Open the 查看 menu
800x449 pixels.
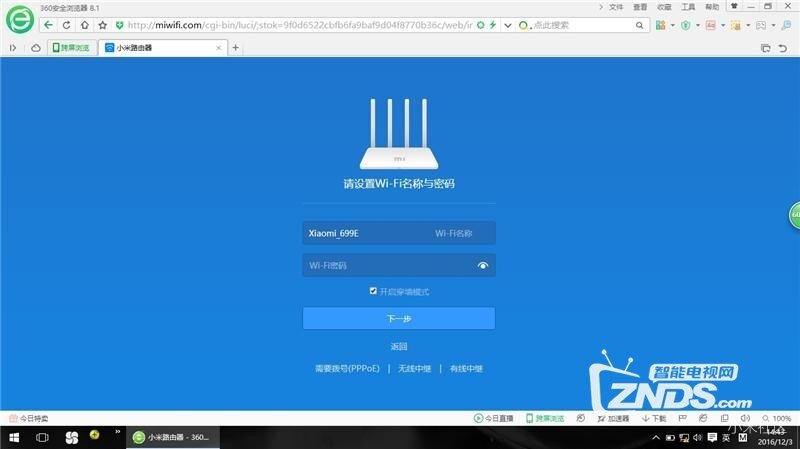[x=640, y=7]
